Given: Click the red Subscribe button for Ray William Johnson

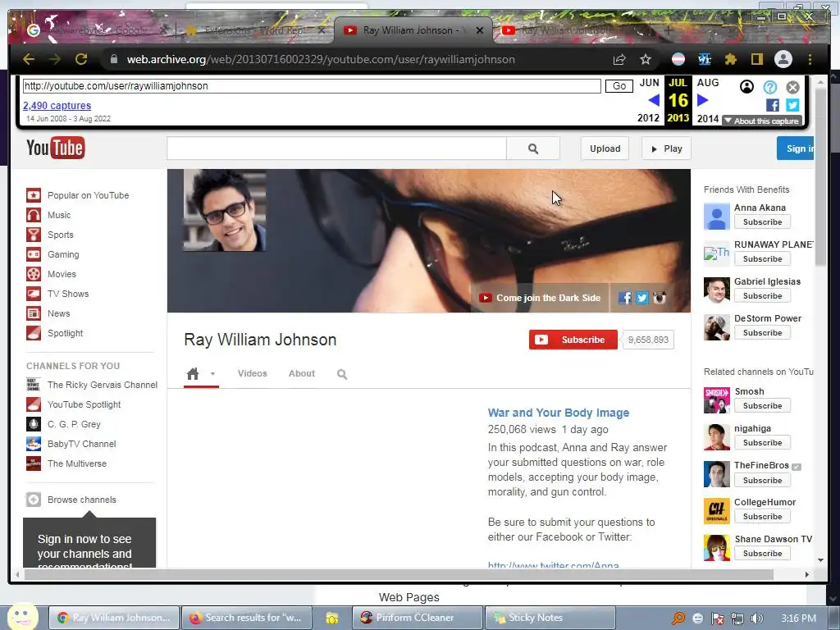Looking at the screenshot, I should 573,340.
